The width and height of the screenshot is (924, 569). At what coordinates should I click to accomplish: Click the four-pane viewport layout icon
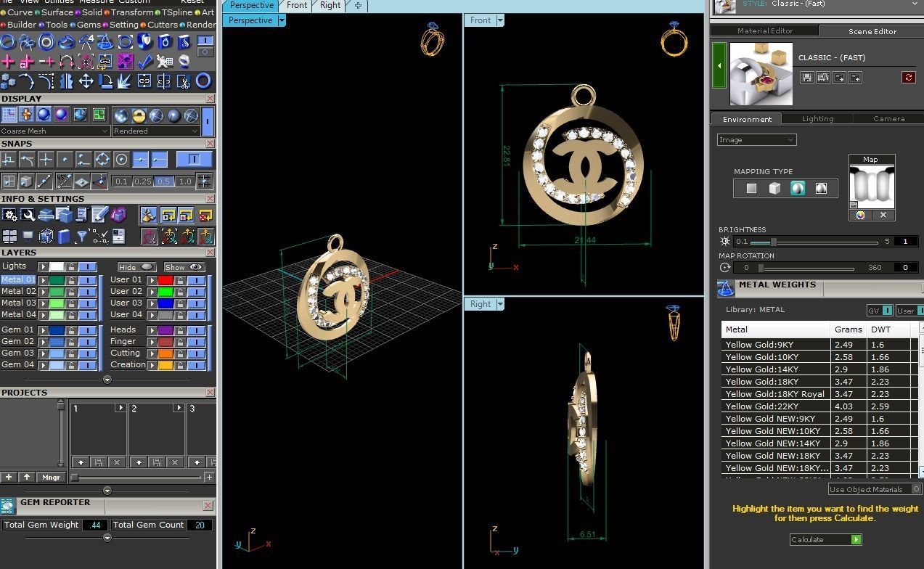point(9,236)
